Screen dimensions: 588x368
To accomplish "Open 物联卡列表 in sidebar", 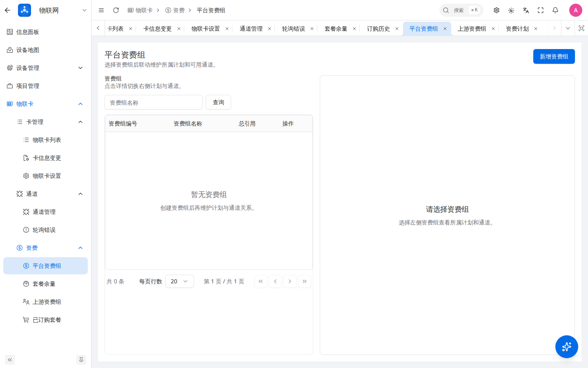I will pyautogui.click(x=45, y=140).
